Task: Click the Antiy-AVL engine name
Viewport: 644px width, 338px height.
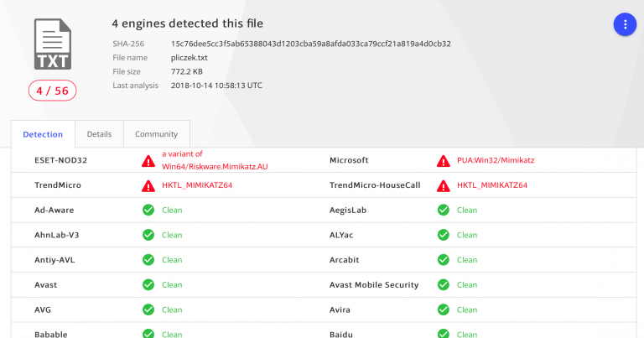Action: pyautogui.click(x=55, y=260)
